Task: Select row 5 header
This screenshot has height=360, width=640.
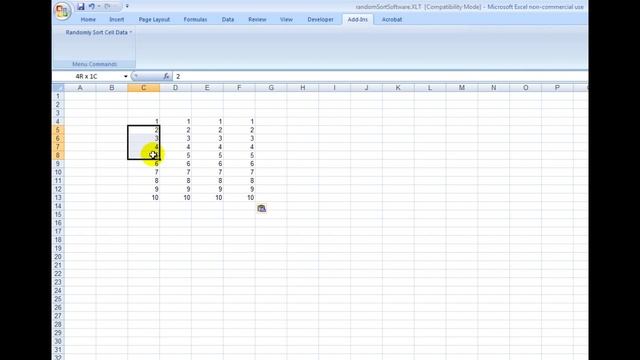Action: [58, 130]
